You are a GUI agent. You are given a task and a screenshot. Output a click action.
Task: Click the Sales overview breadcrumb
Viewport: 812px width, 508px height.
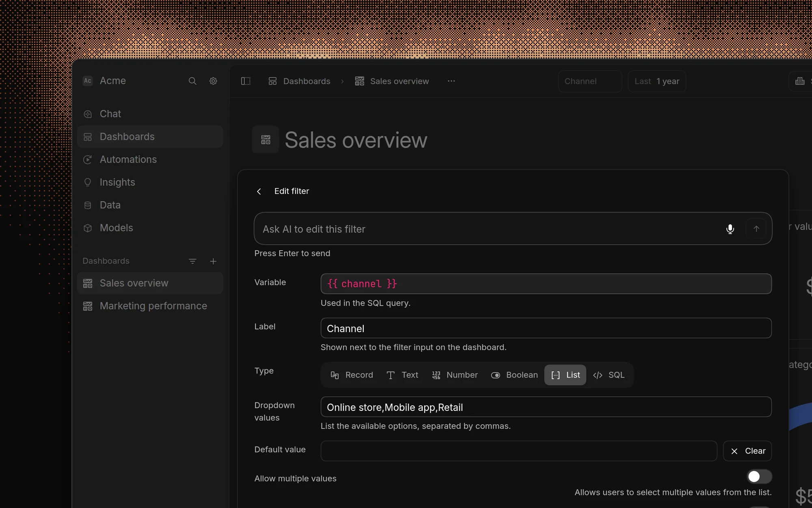click(392, 81)
